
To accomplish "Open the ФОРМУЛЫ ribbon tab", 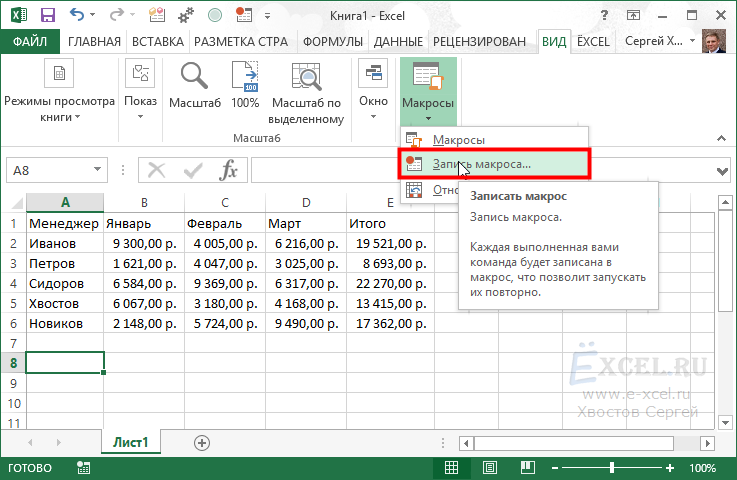I will [332, 42].
